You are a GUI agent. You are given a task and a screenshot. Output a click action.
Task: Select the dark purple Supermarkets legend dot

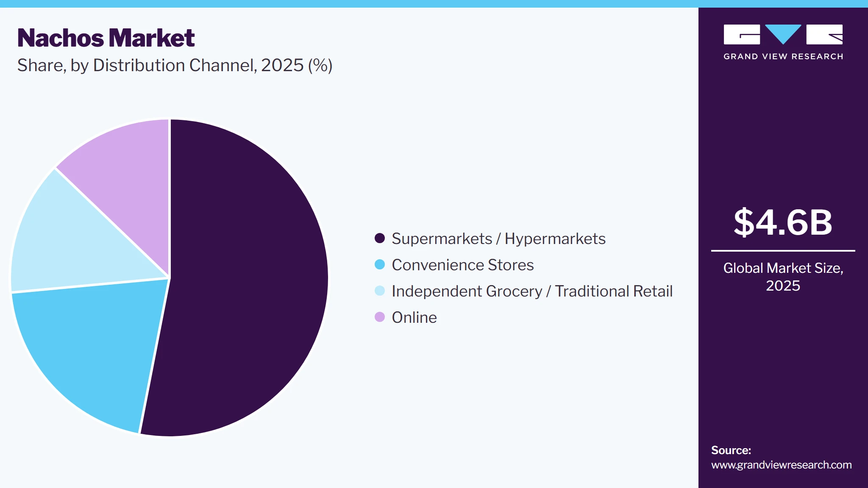click(380, 238)
